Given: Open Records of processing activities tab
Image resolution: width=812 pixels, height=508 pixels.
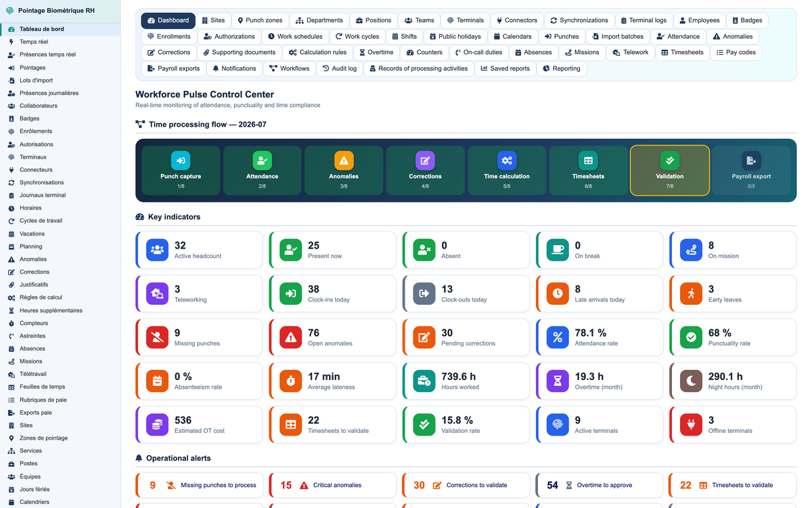Looking at the screenshot, I should (x=419, y=68).
